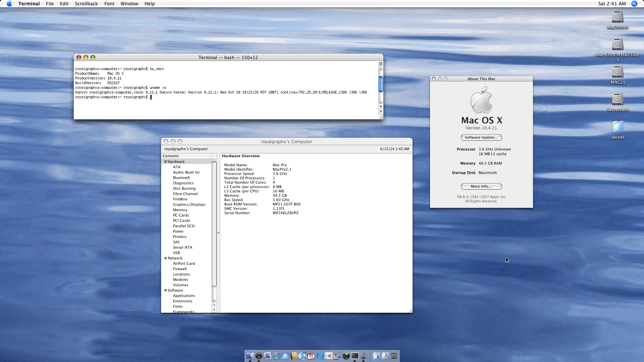Select the MAC21 drive icon

click(618, 75)
